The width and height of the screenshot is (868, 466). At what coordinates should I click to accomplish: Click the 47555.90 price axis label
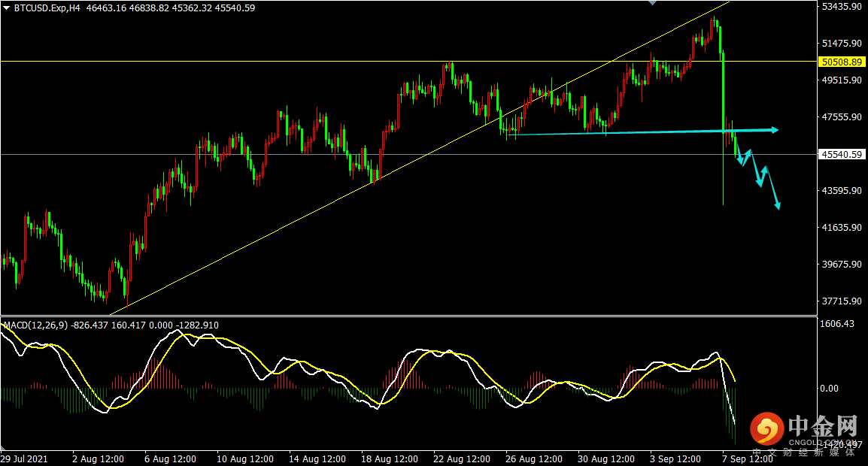click(842, 116)
